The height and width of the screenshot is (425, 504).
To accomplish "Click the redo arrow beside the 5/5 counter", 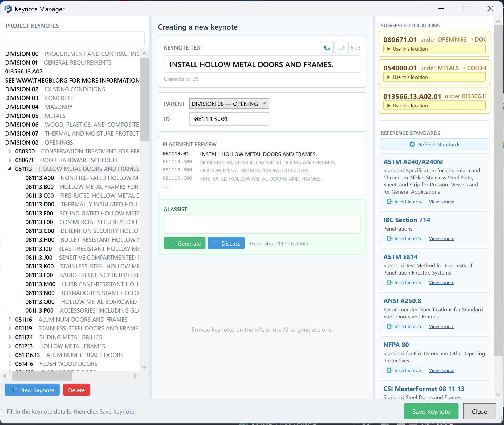I will pos(342,47).
